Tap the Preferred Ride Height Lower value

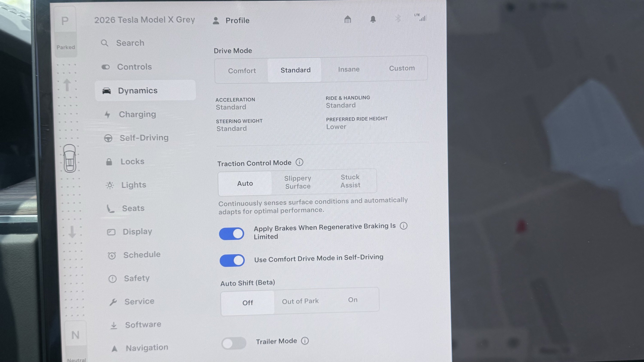[x=336, y=127]
